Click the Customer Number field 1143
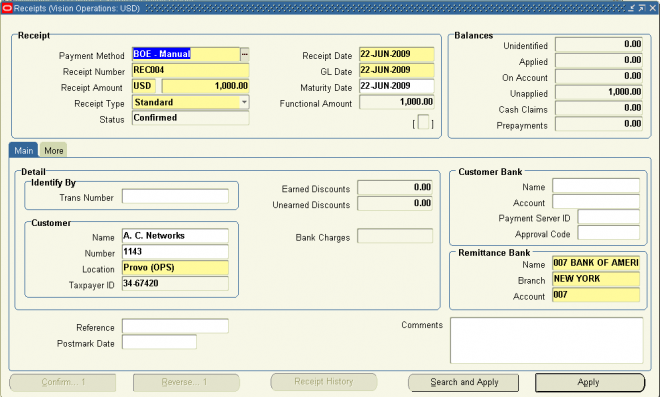This screenshot has width=660, height=397. pos(175,252)
